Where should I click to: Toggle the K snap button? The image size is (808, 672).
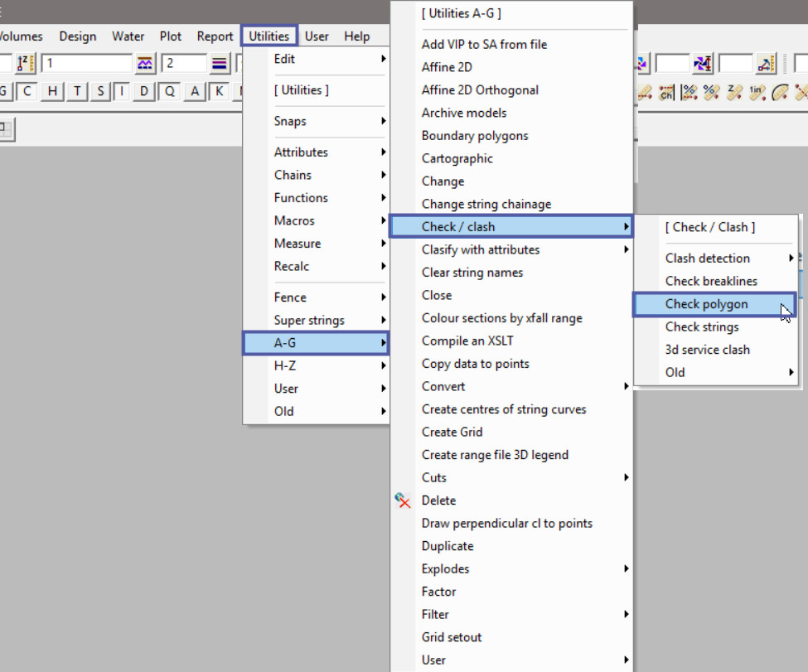[220, 92]
